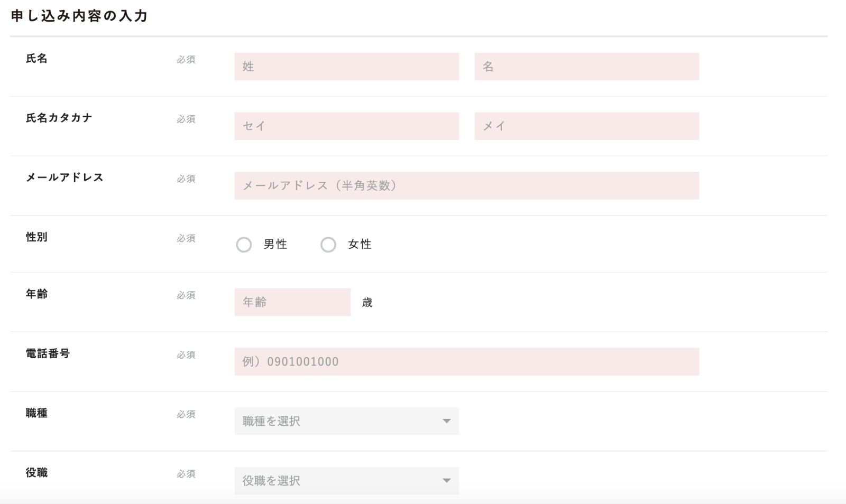Viewport: 846px width, 504px height.
Task: Select the 女性 radio button circle
Action: [x=328, y=245]
